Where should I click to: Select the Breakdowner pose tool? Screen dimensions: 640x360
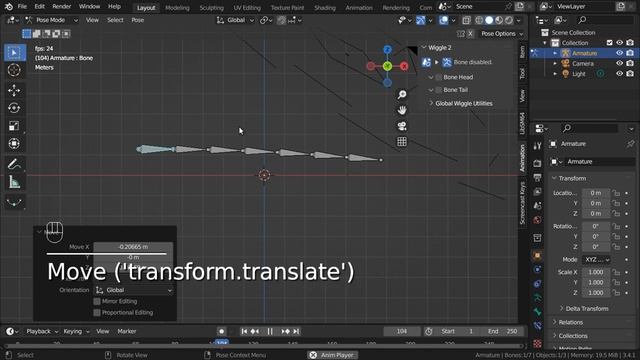pos(14,202)
